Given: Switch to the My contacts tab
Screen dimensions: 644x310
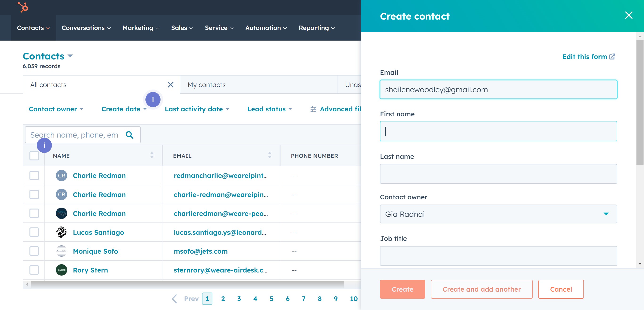Looking at the screenshot, I should pyautogui.click(x=206, y=85).
